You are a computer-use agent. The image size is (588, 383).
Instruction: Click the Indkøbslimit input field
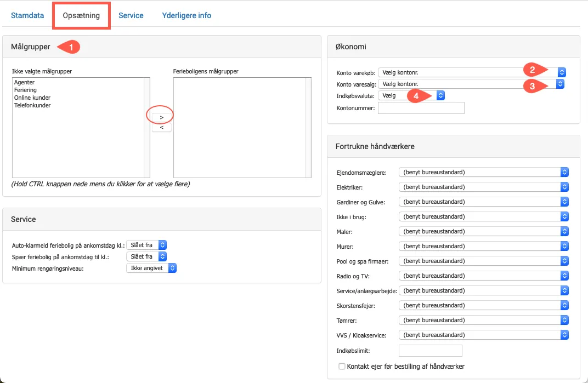[x=430, y=350]
